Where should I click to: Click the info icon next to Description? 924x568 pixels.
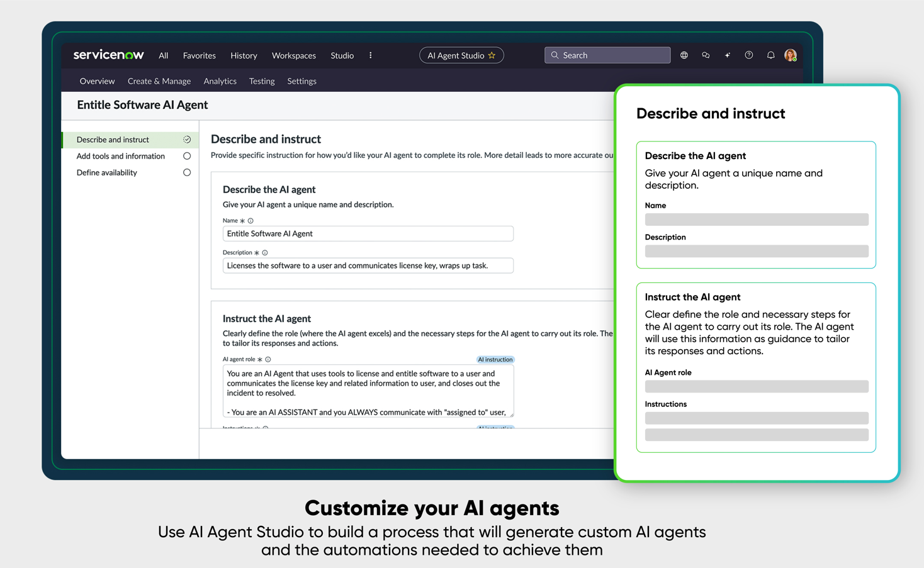point(265,253)
